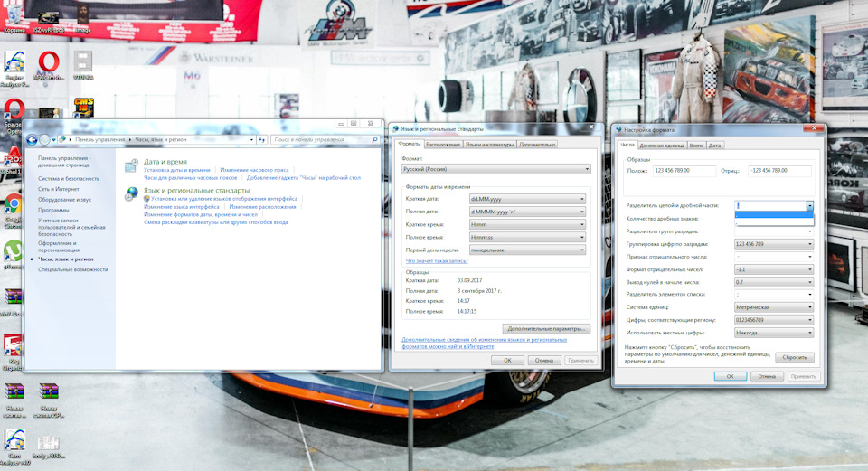Switch to the Расположение tab
The image size is (868, 471).
443,145
